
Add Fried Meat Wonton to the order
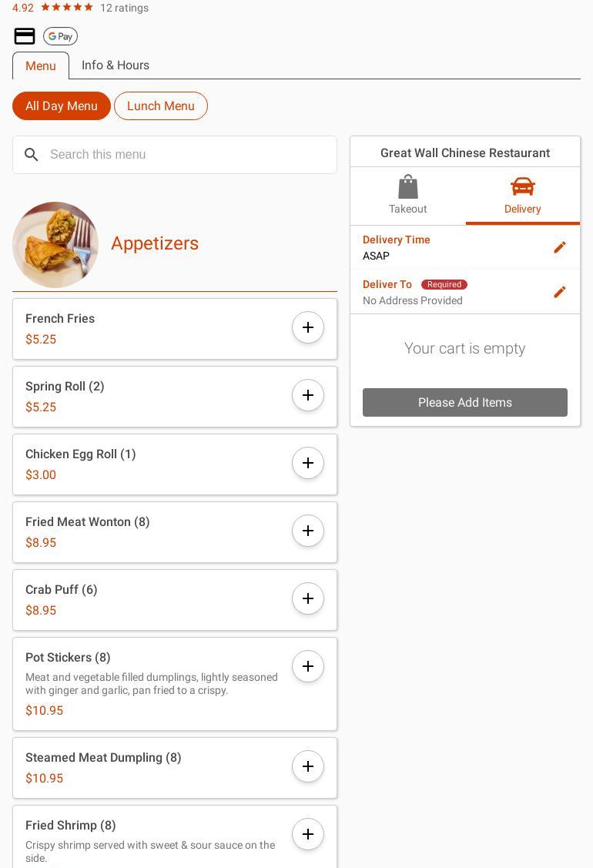point(308,531)
